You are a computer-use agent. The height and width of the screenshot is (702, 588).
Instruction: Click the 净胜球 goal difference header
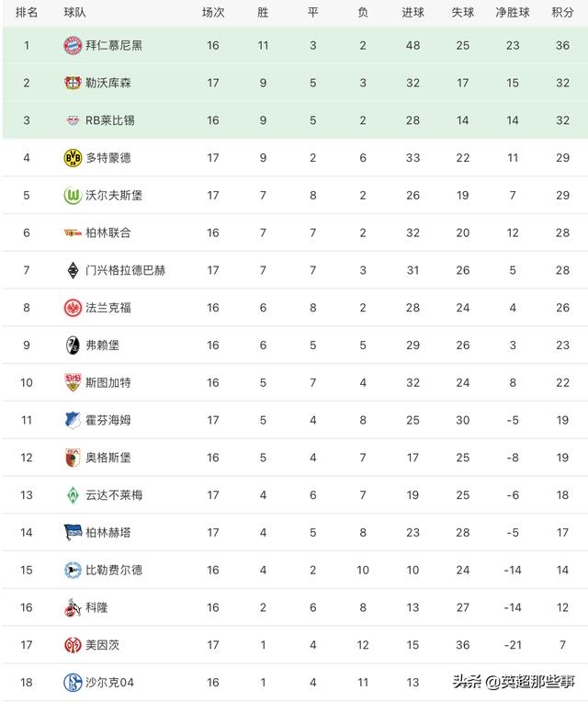tap(512, 13)
